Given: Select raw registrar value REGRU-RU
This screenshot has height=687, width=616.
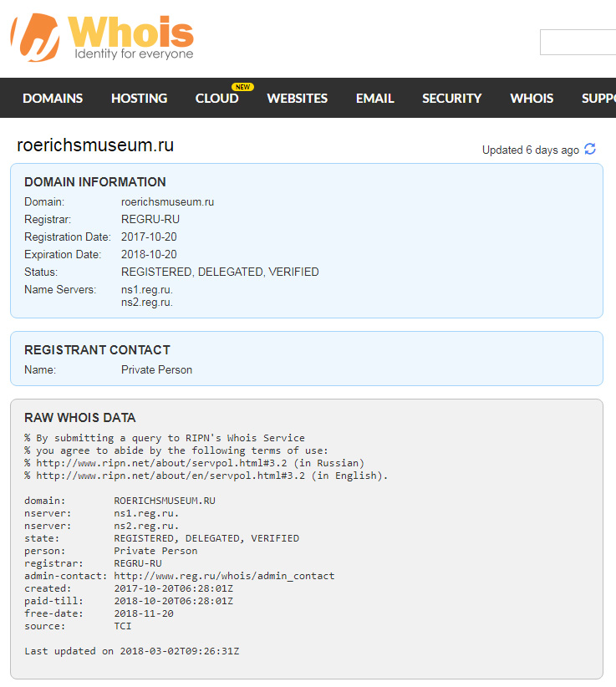Looking at the screenshot, I should pyautogui.click(x=138, y=563).
